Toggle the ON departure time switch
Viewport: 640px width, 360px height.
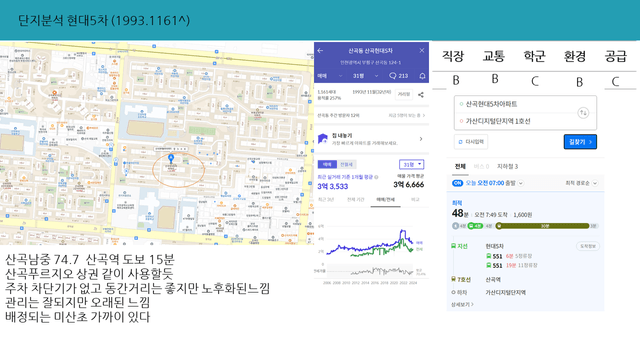tap(457, 183)
